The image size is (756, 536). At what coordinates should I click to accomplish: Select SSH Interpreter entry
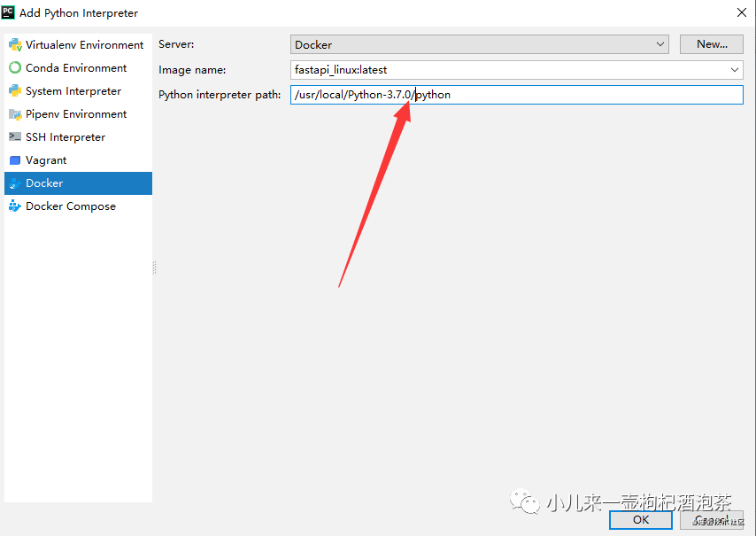click(x=78, y=137)
